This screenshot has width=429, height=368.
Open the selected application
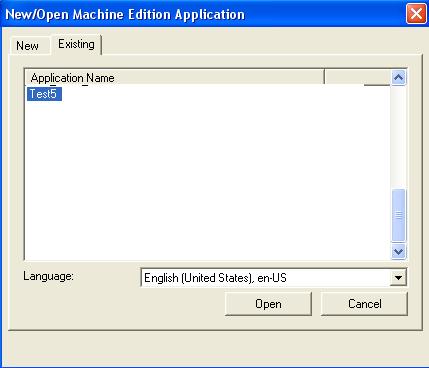tap(268, 304)
